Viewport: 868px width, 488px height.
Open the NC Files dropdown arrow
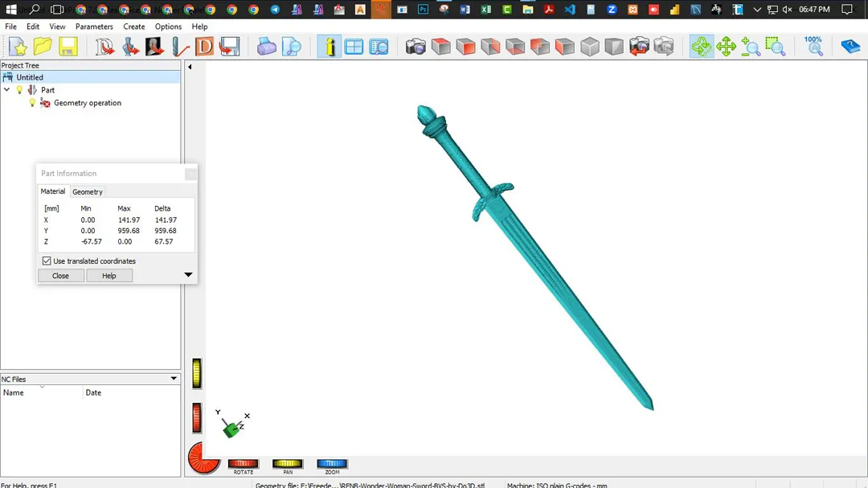click(174, 379)
